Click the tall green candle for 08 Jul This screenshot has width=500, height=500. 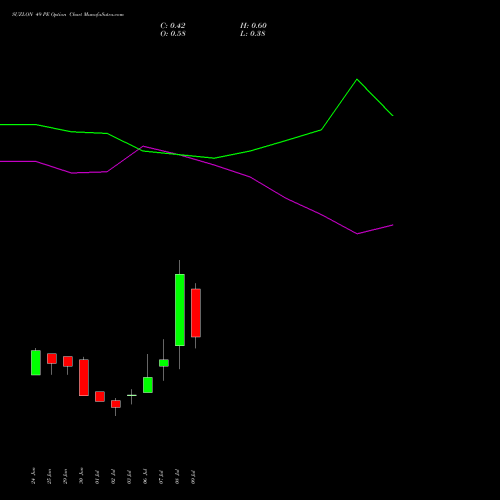coord(180,310)
